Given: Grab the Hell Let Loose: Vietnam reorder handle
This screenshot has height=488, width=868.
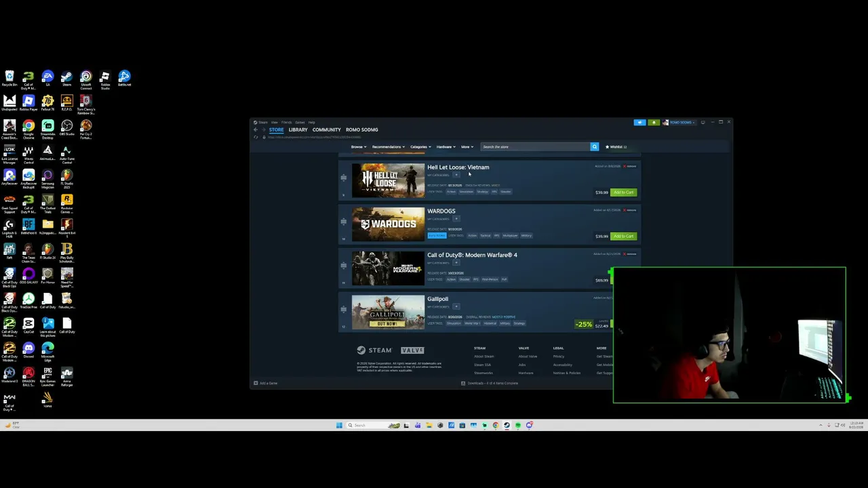Looking at the screenshot, I should pos(344,178).
